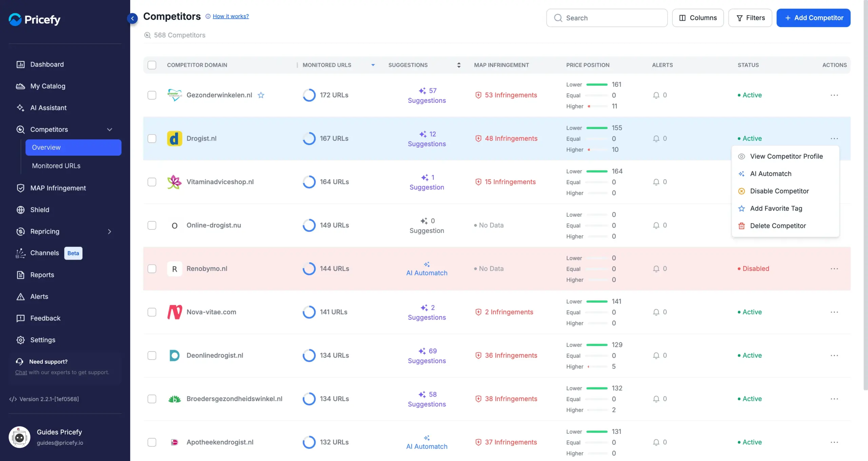
Task: Collapse the Competitors sidebar section chevron
Action: (x=110, y=129)
